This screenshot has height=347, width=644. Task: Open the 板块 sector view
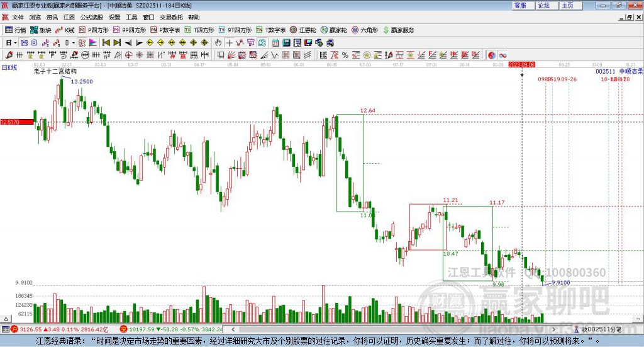tap(41, 30)
